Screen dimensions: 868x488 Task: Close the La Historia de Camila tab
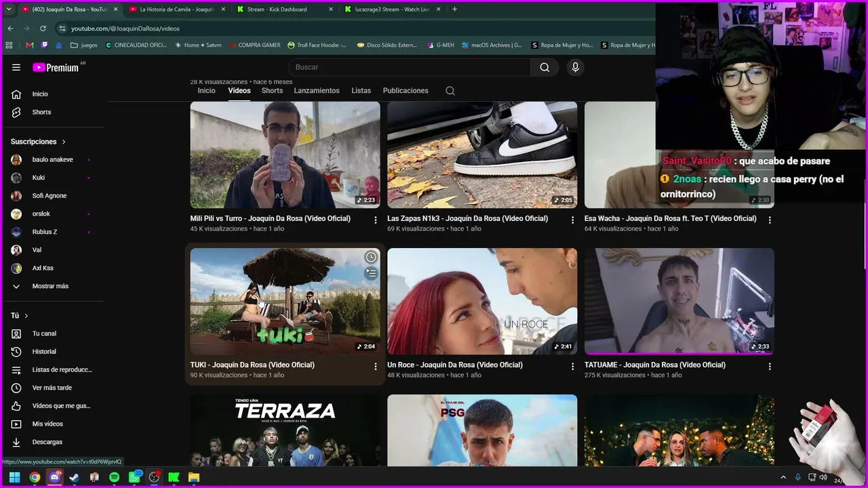coord(224,9)
